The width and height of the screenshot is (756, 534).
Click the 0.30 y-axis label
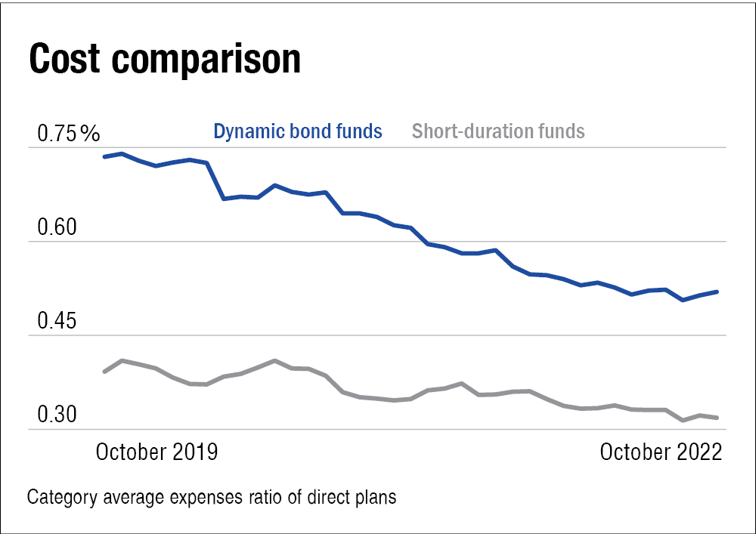tap(58, 415)
